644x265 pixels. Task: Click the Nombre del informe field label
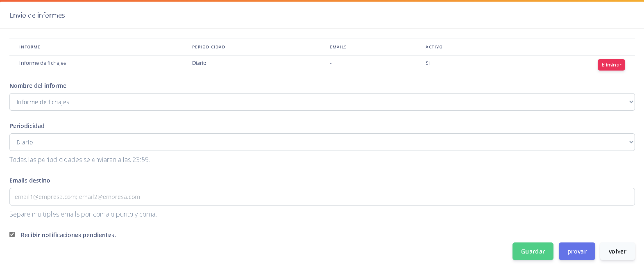38,86
